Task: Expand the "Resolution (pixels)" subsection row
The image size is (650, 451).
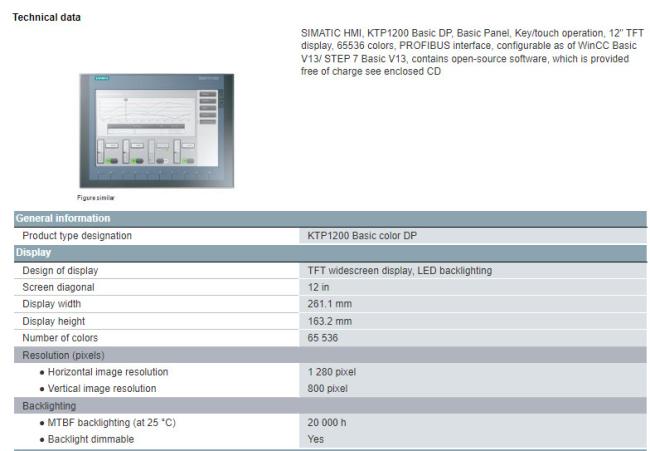Action: 63,355
